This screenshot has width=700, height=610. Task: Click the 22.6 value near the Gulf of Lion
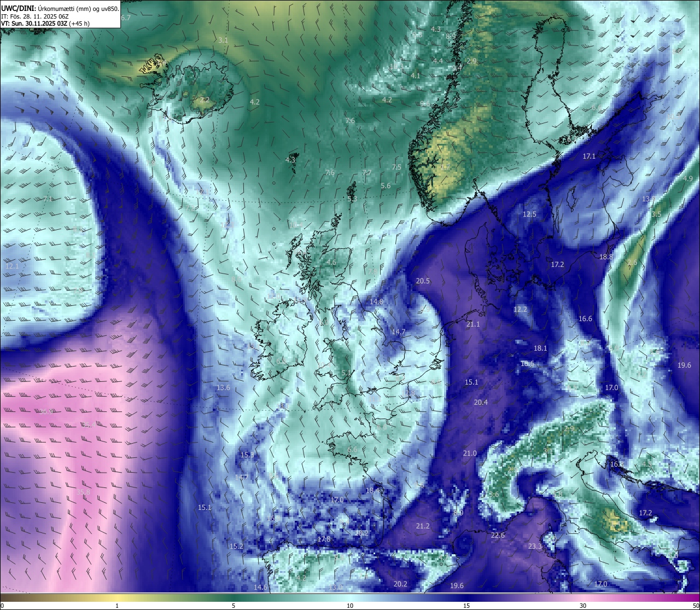498,536
